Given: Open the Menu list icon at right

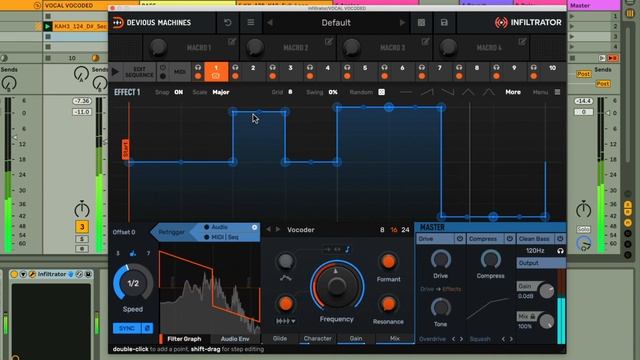Looking at the screenshot, I should pyautogui.click(x=557, y=92).
